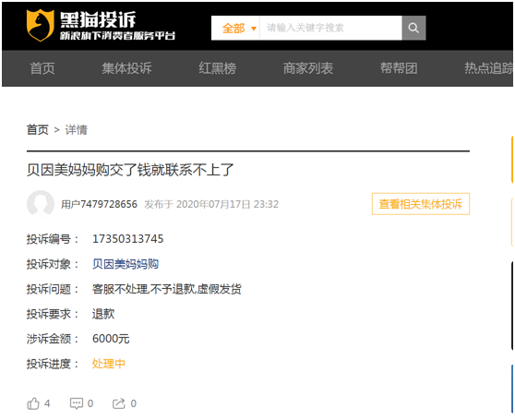
Task: Go to 红黑榜 in navigation bar
Action: [x=218, y=68]
